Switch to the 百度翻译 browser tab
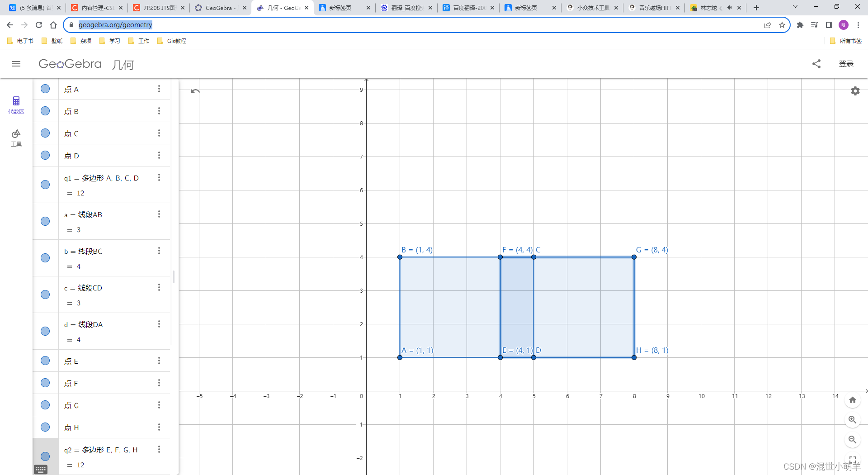The image size is (868, 475). pos(468,8)
